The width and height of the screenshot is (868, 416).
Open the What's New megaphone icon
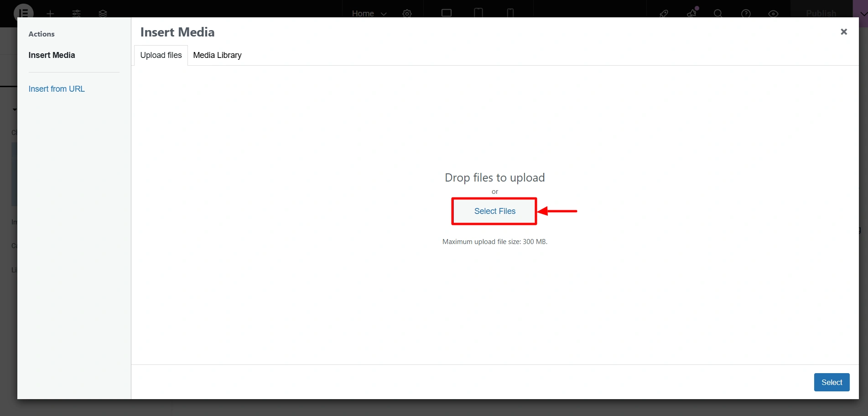click(692, 13)
